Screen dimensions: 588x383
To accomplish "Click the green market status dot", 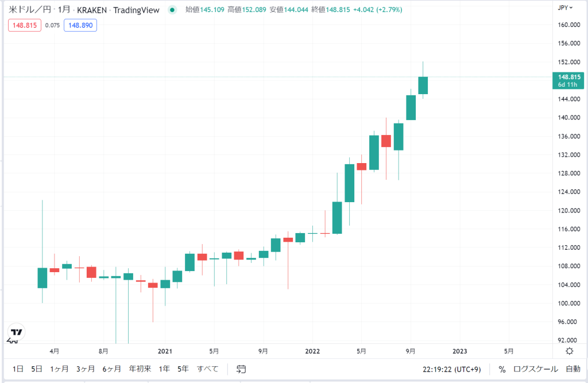I will coord(172,10).
